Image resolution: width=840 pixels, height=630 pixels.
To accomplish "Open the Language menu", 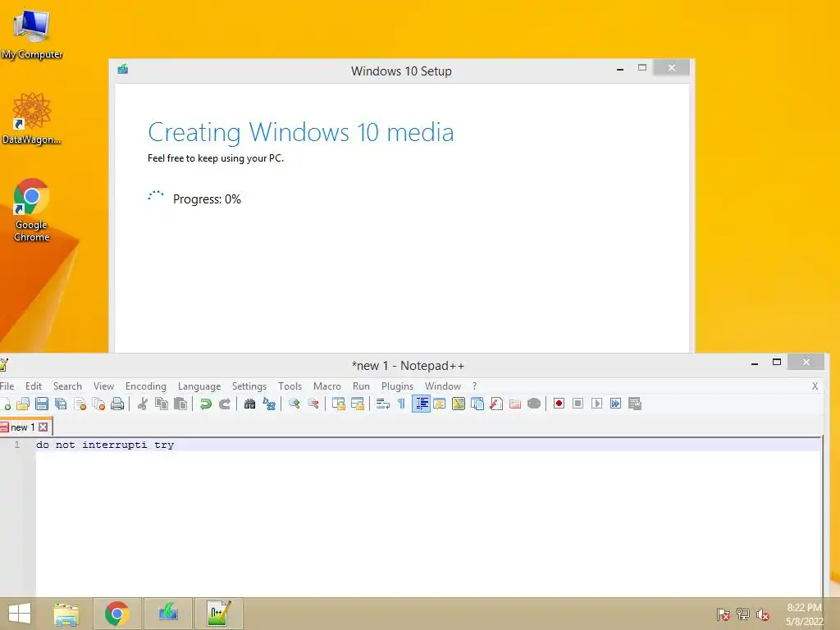I will click(x=199, y=386).
